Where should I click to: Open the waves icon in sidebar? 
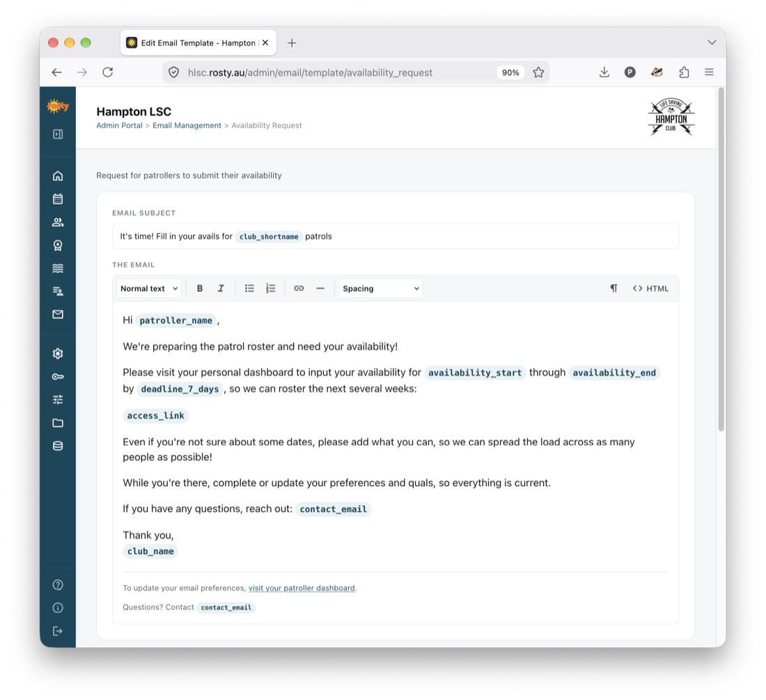tap(58, 268)
